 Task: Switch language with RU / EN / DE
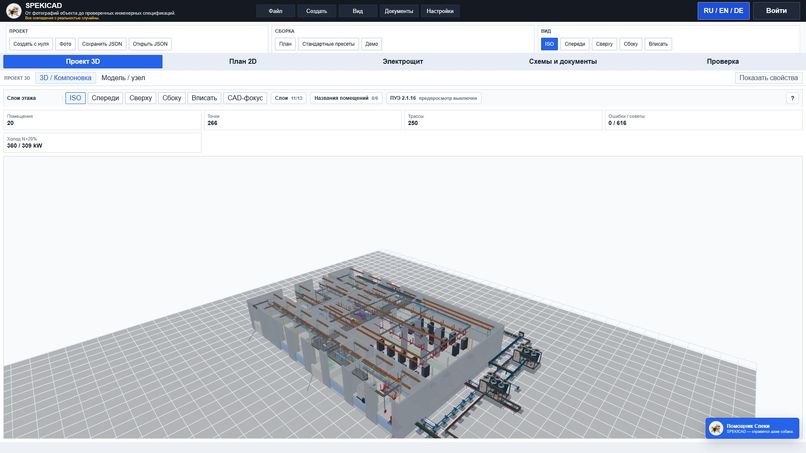[723, 11]
